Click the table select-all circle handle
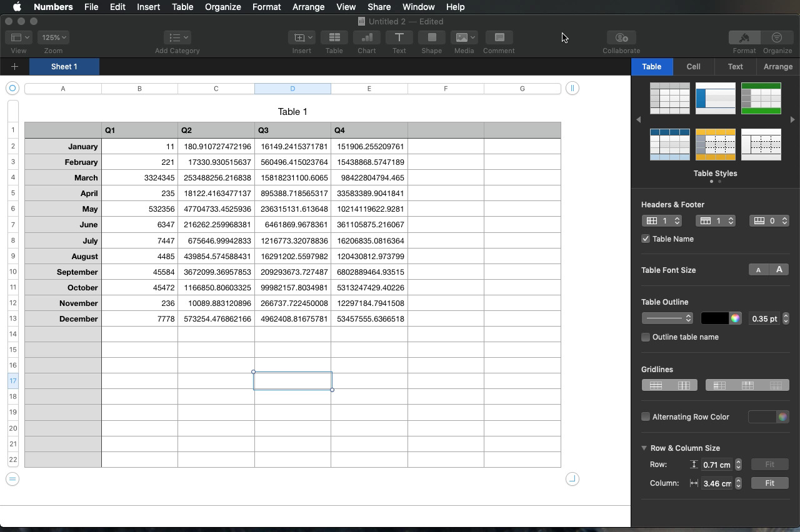The width and height of the screenshot is (800, 532). [x=12, y=88]
